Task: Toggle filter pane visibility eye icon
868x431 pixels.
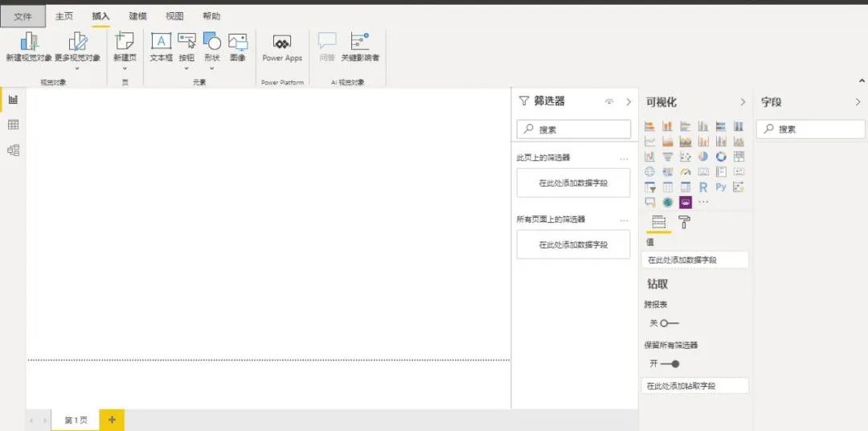Action: [609, 102]
